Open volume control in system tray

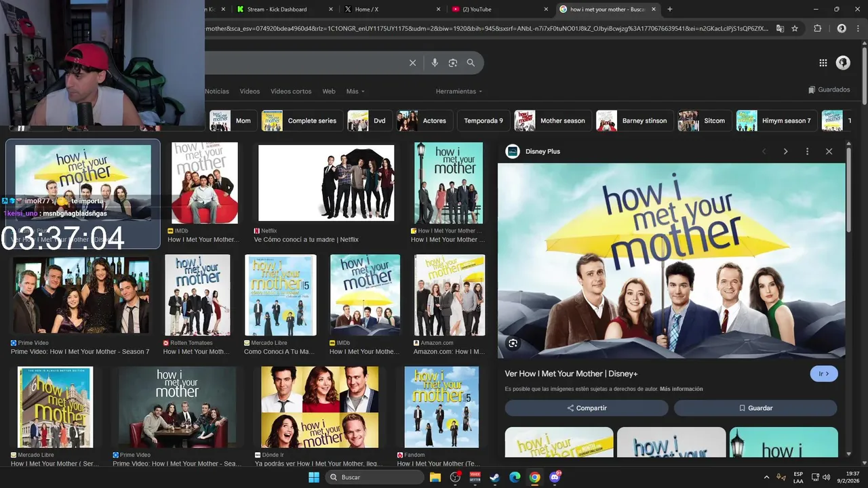(x=826, y=477)
